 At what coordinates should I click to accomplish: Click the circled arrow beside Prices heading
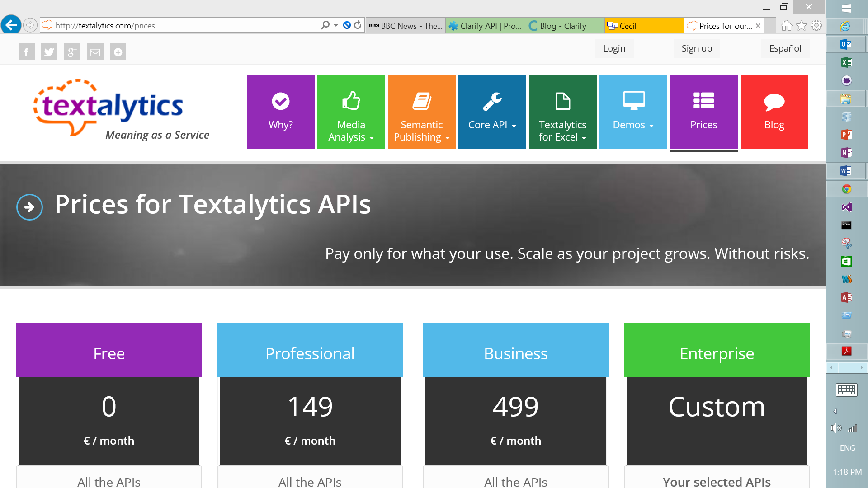[x=29, y=207]
